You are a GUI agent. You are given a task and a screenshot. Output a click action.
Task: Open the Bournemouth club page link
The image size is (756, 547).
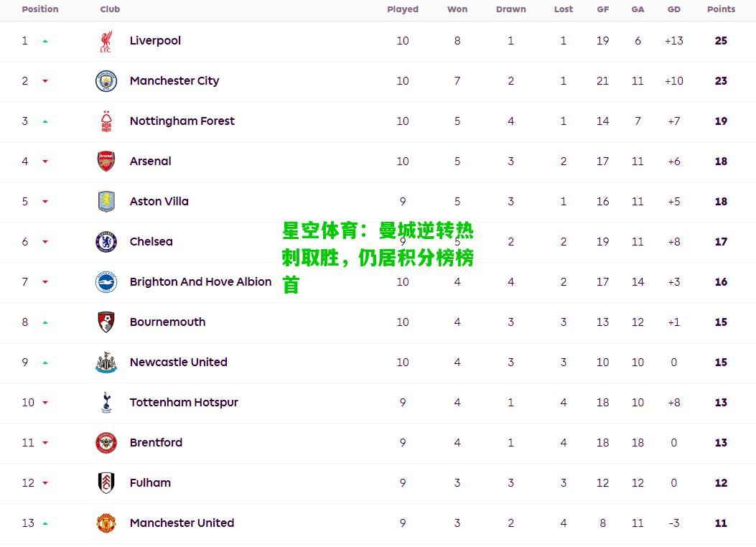pos(167,322)
